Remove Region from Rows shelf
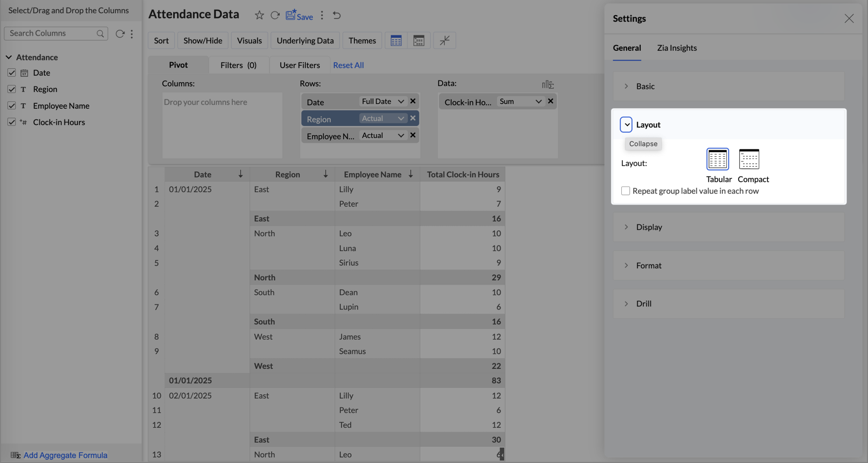This screenshot has width=868, height=463. coord(413,118)
